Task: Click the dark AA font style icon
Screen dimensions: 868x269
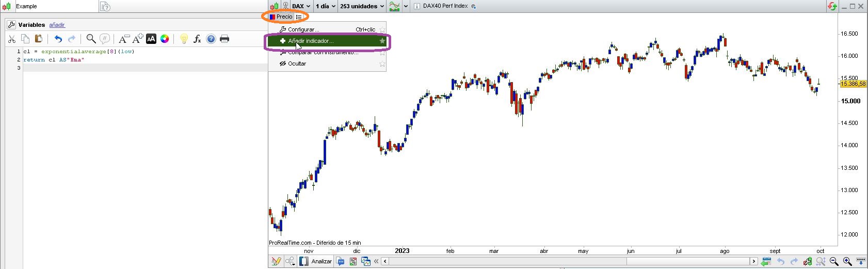Action: 151,39
